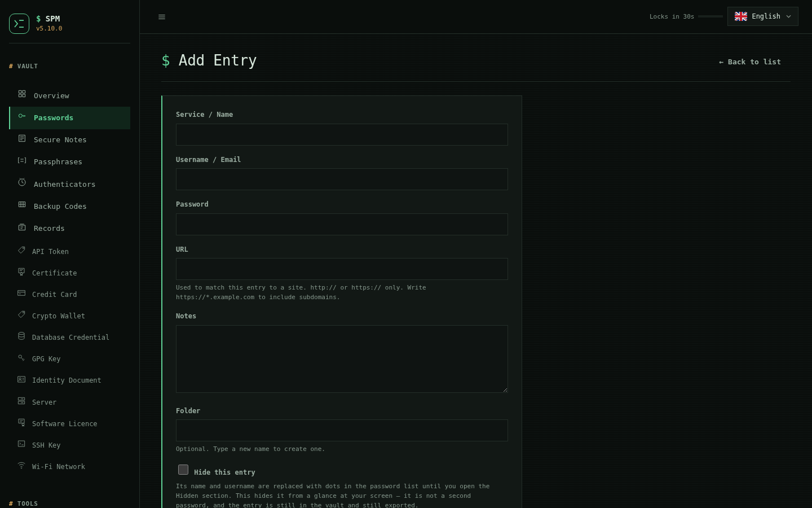Click the Database Credential cylinder icon
This screenshot has height=508, width=812.
(21, 336)
